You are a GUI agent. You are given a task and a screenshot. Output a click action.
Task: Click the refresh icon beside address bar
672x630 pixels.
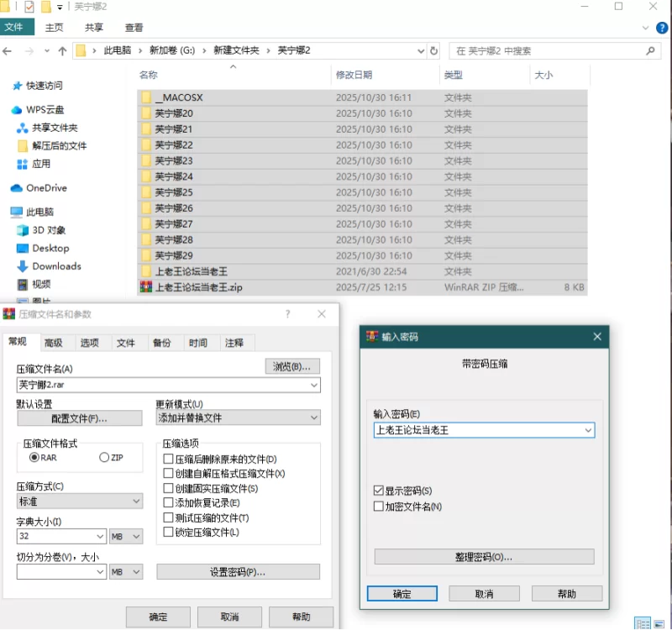(x=433, y=51)
